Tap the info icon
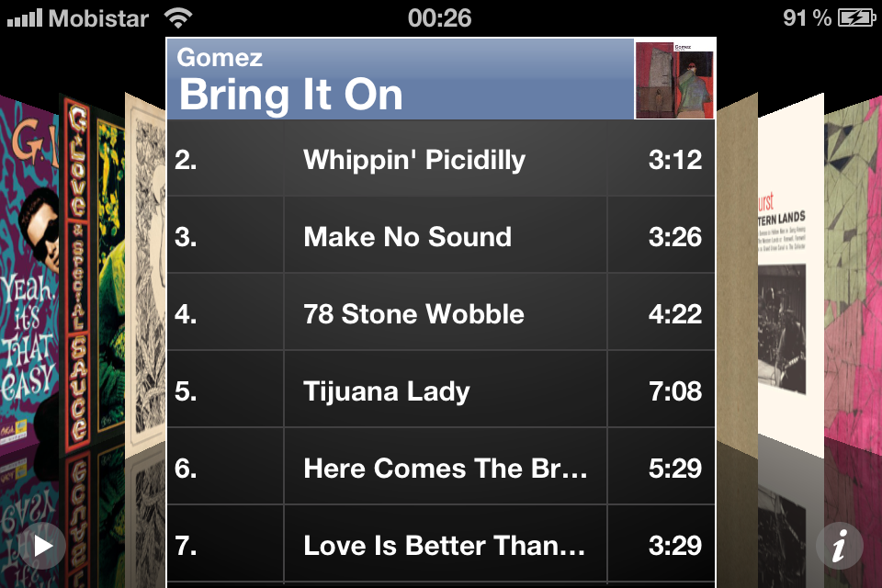The image size is (882, 588). click(x=839, y=548)
